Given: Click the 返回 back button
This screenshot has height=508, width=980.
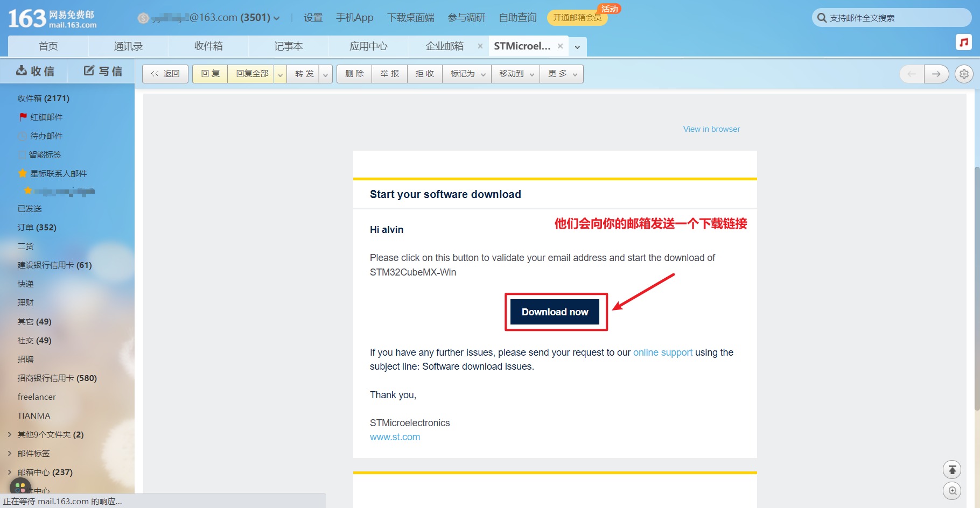Looking at the screenshot, I should coord(165,74).
